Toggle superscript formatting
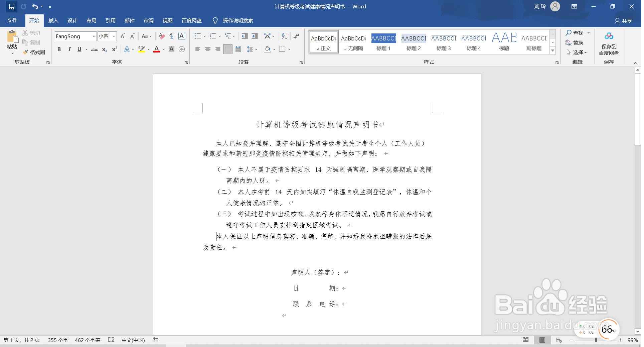Image resolution: width=644 pixels, height=347 pixels. click(x=114, y=49)
